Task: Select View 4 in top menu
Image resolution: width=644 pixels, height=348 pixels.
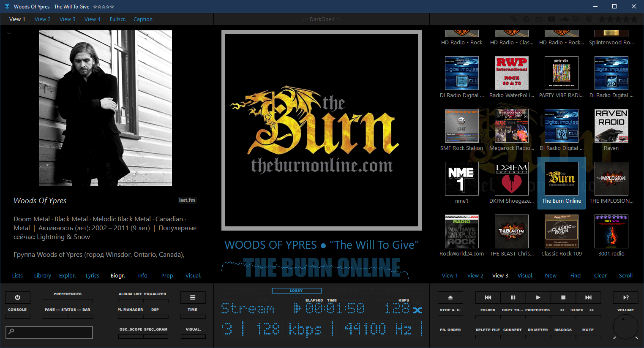Action: (93, 19)
